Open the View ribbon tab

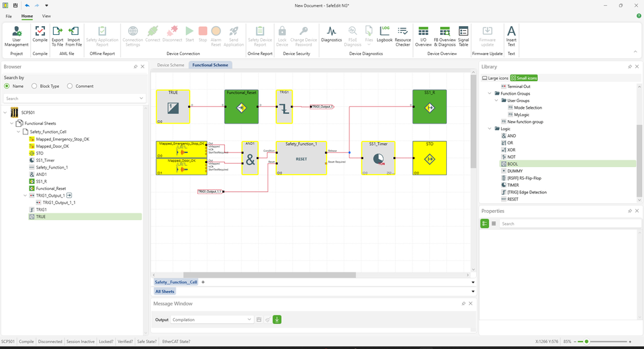pos(46,15)
